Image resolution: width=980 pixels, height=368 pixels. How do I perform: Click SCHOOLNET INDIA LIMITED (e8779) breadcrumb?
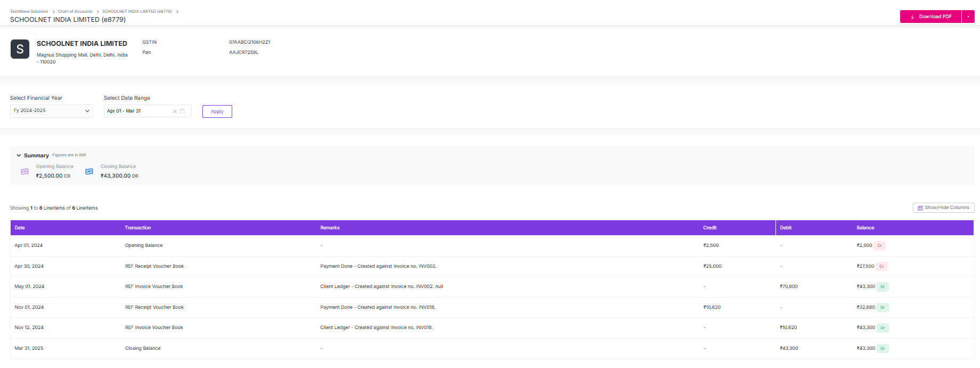137,11
